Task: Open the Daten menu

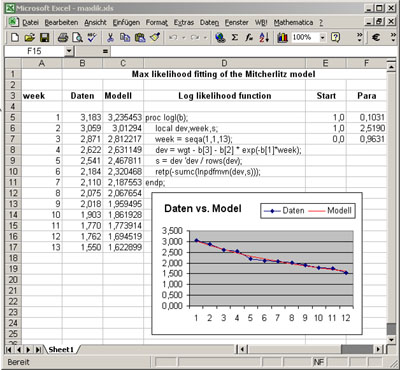Action: (x=209, y=22)
